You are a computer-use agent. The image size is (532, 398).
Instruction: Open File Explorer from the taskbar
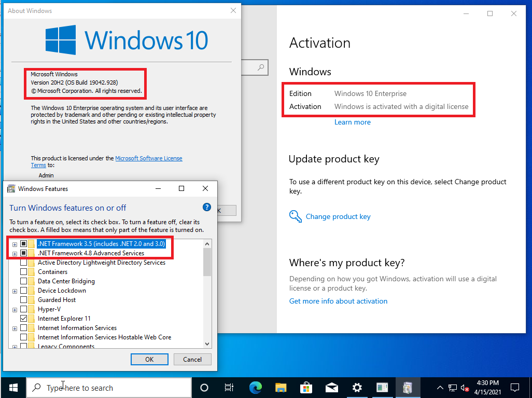281,388
